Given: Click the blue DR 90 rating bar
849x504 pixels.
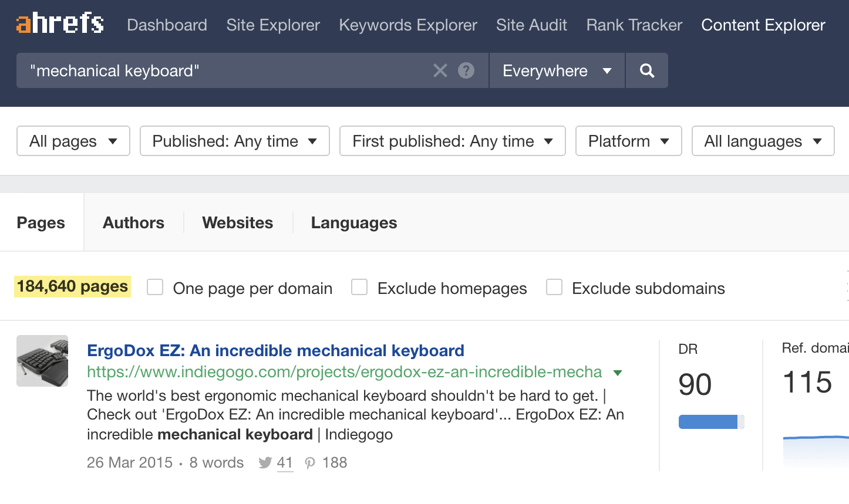Looking at the screenshot, I should [708, 422].
